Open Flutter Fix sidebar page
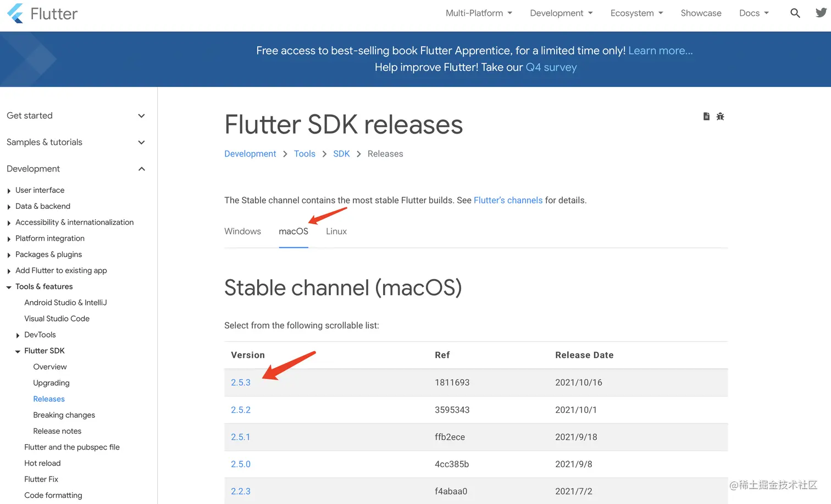 pyautogui.click(x=41, y=479)
